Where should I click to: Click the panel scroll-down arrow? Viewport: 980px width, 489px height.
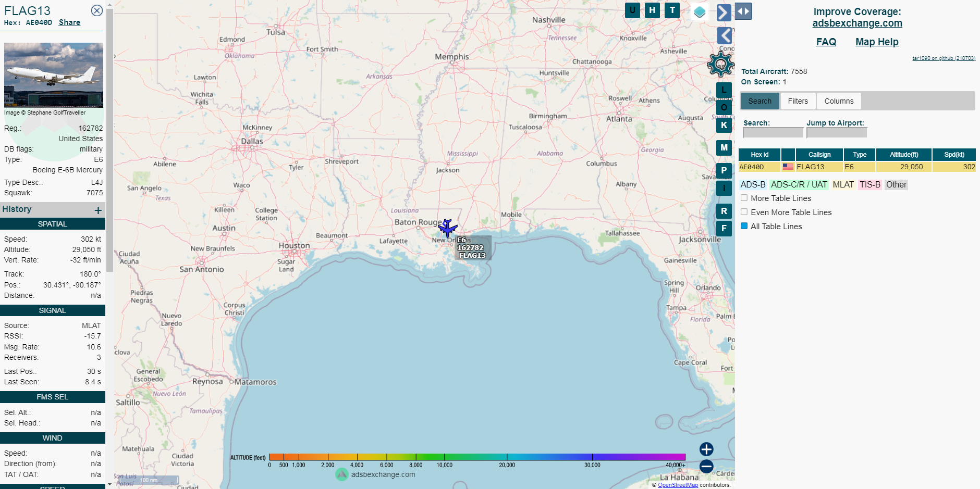click(109, 485)
